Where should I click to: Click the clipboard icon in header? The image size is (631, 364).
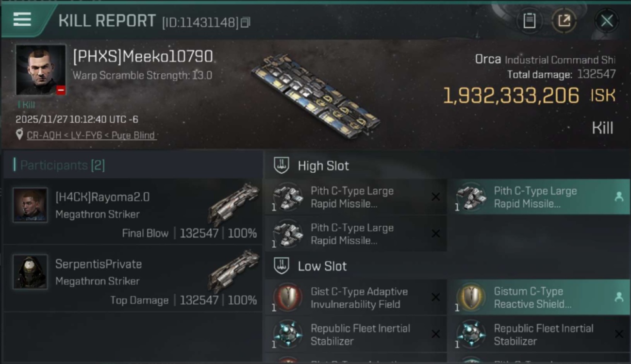pyautogui.click(x=529, y=21)
